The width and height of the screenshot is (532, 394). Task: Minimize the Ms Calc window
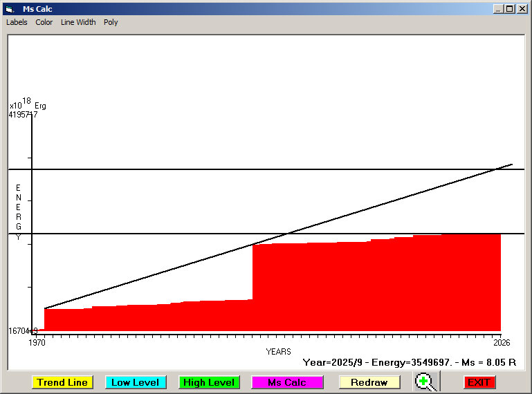click(x=498, y=9)
